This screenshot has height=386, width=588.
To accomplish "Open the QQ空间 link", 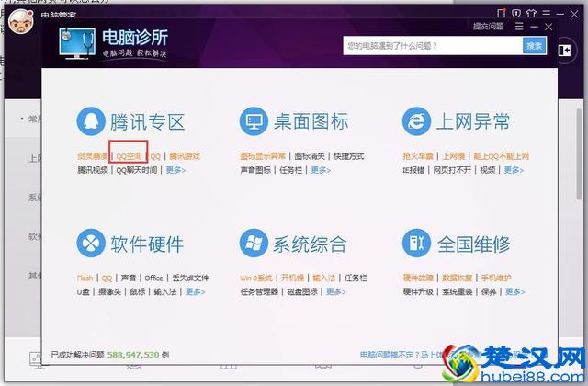I will tap(129, 156).
